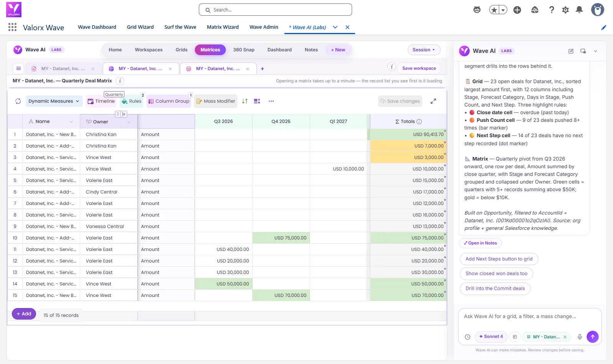Open the favorites star icon
The image size is (613, 364).
(x=494, y=10)
